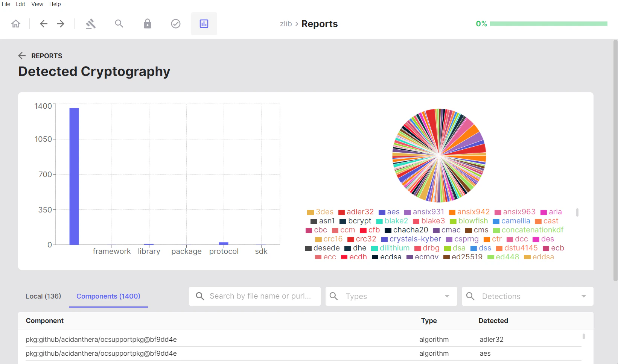Click the main page vertical scrollbar
The image size is (618, 364).
(x=615, y=161)
